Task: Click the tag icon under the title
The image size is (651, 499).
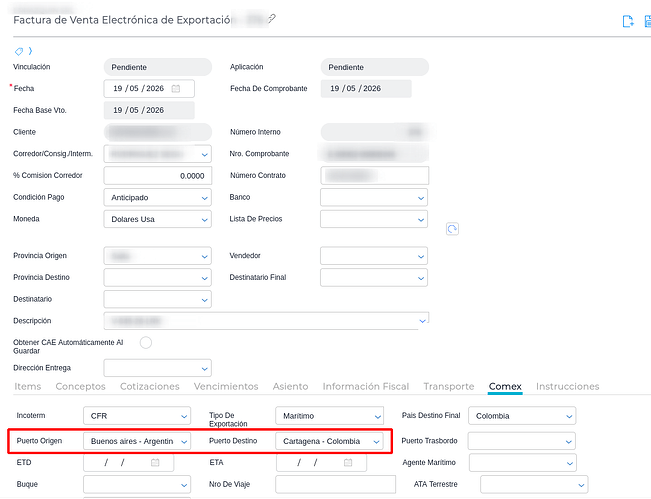Action: click(x=19, y=51)
